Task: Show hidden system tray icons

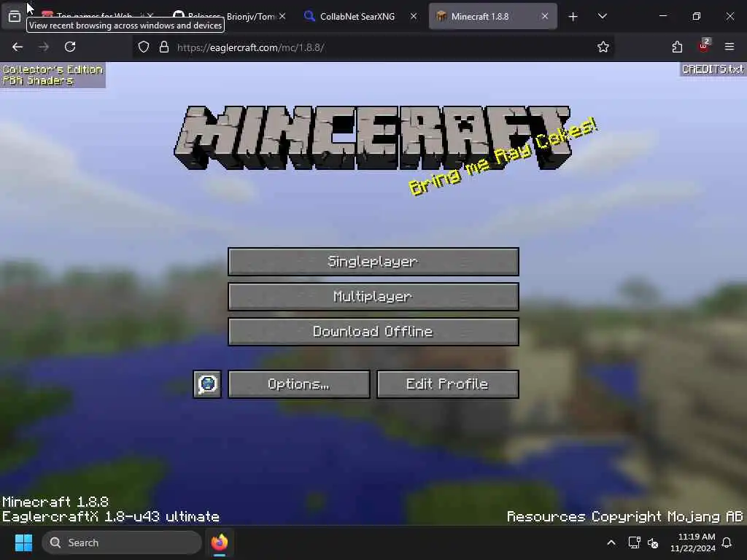Action: [611, 542]
